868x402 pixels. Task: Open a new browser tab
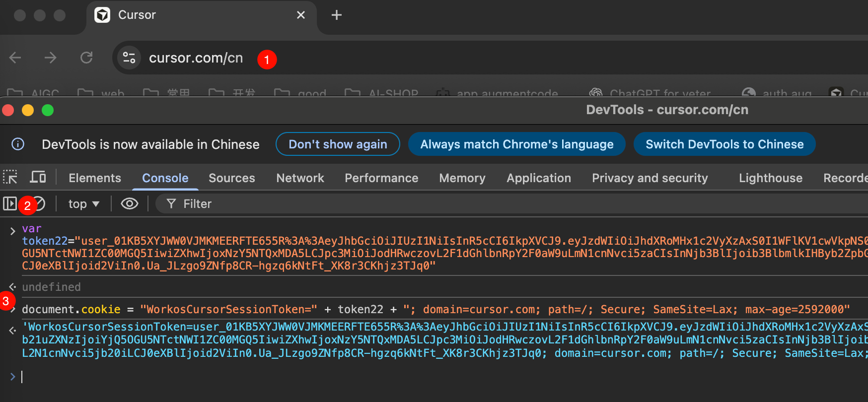[x=336, y=15]
